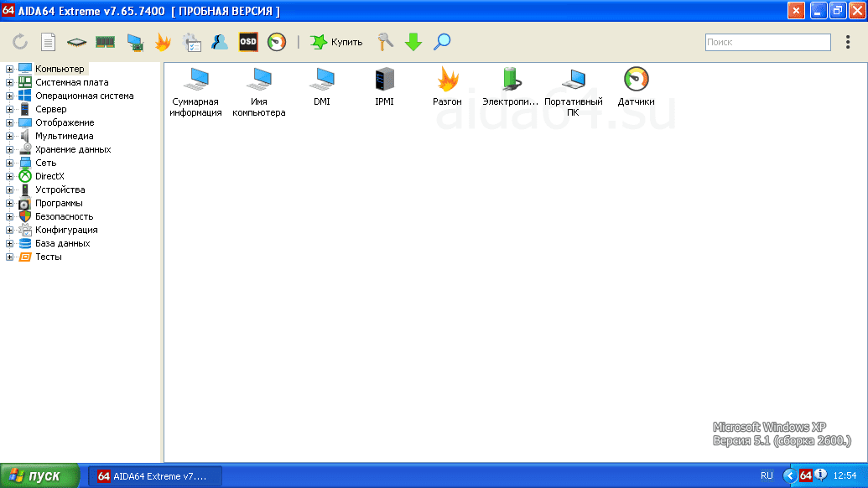Select DirectX in the tree
868x488 pixels.
pos(49,176)
